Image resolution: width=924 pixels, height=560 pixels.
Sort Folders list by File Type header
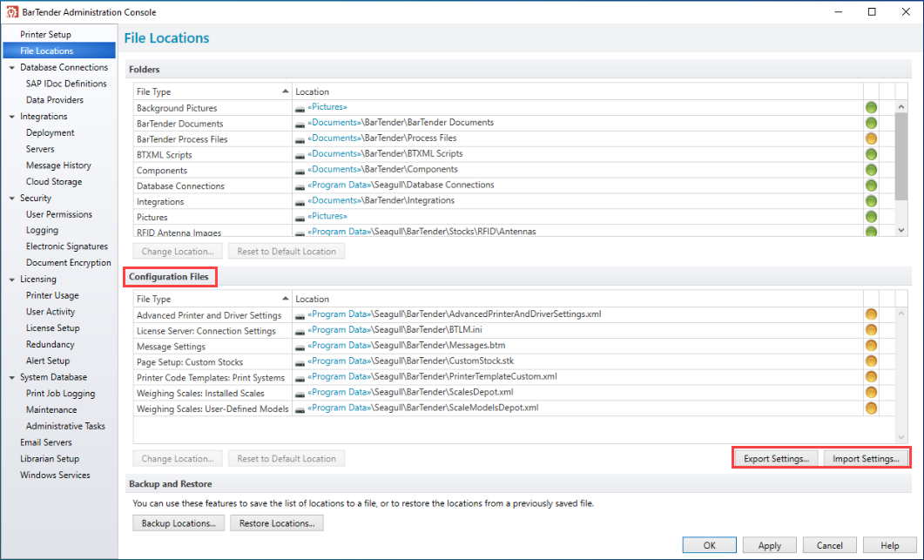(x=212, y=91)
